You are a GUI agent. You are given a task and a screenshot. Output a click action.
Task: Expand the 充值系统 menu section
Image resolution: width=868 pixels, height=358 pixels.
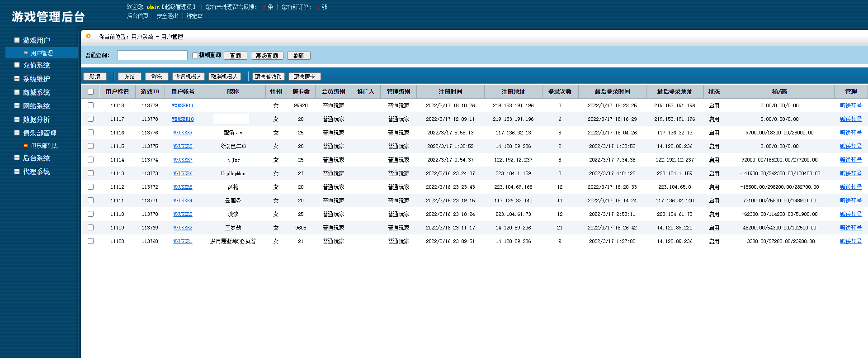click(17, 65)
